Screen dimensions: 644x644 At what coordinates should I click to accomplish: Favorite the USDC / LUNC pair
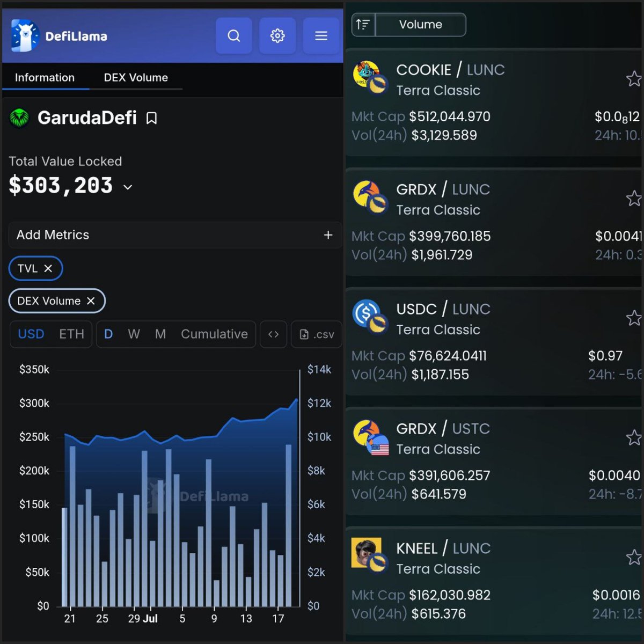(634, 318)
